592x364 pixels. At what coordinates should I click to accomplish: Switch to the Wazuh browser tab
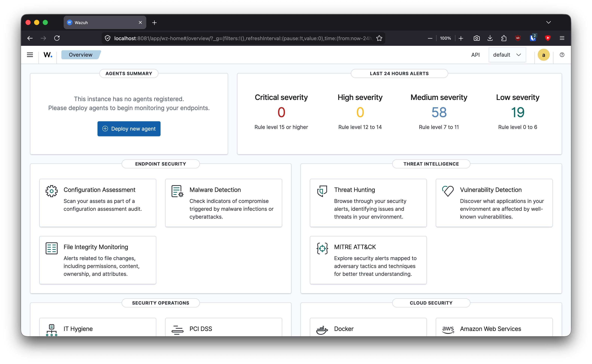pos(105,22)
